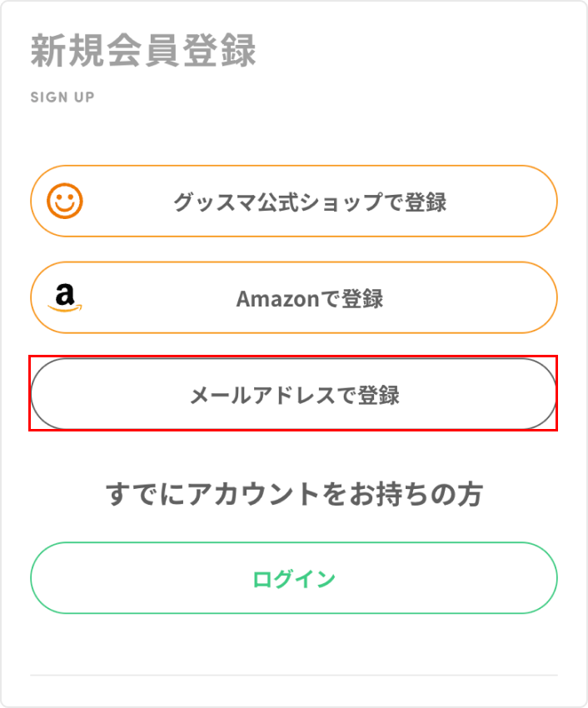The image size is (588, 708).
Task: Click the すでにアカウントをお持ちの方 heading
Action: [294, 494]
